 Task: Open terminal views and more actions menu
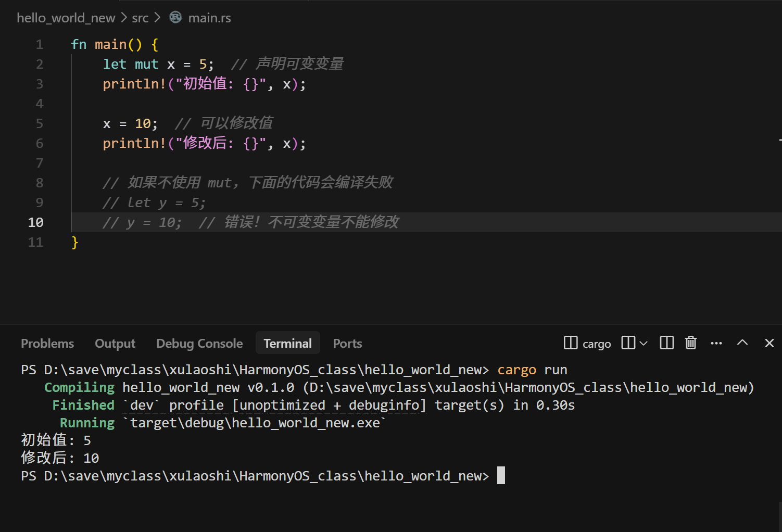[716, 343]
